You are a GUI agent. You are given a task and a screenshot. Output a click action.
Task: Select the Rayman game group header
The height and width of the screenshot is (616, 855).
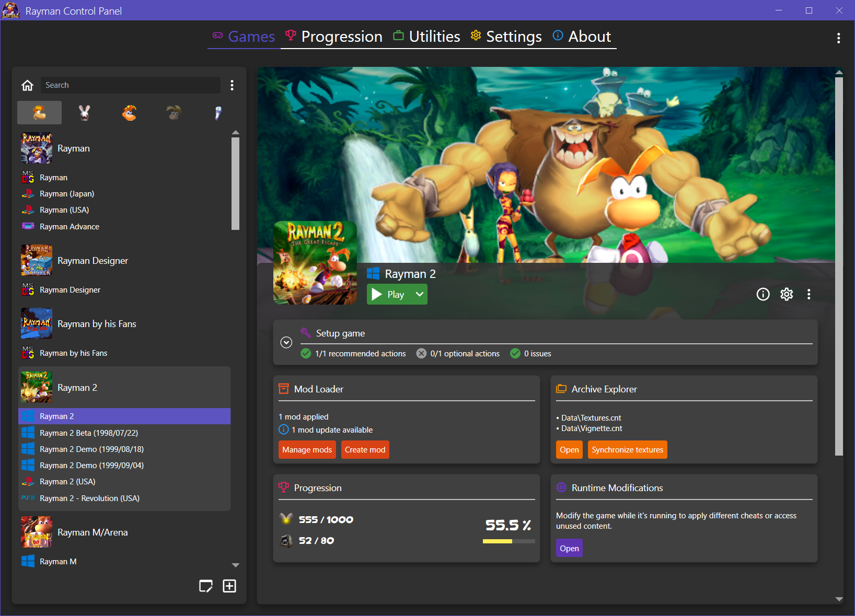click(124, 148)
